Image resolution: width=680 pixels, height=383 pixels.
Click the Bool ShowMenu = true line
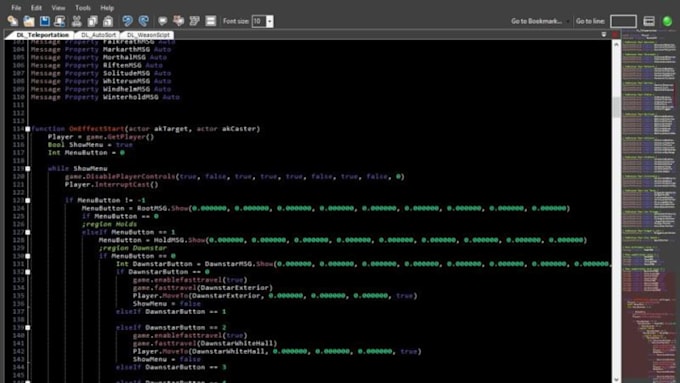(90, 144)
